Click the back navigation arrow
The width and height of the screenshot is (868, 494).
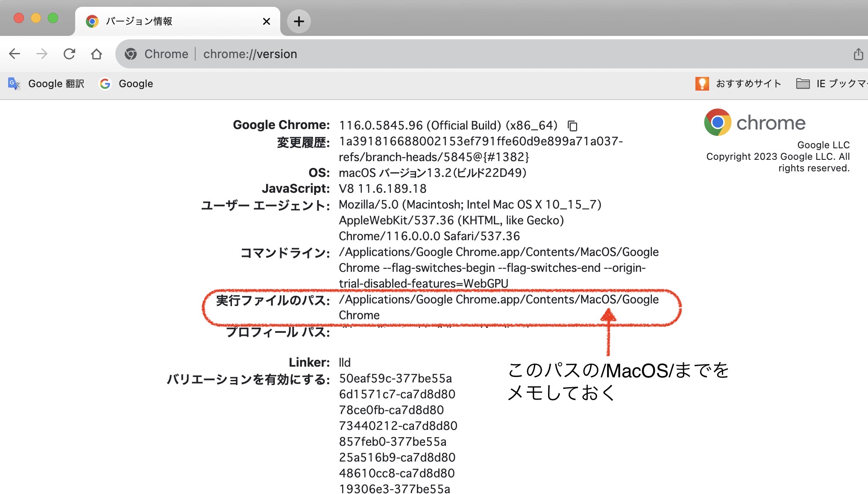pyautogui.click(x=15, y=54)
